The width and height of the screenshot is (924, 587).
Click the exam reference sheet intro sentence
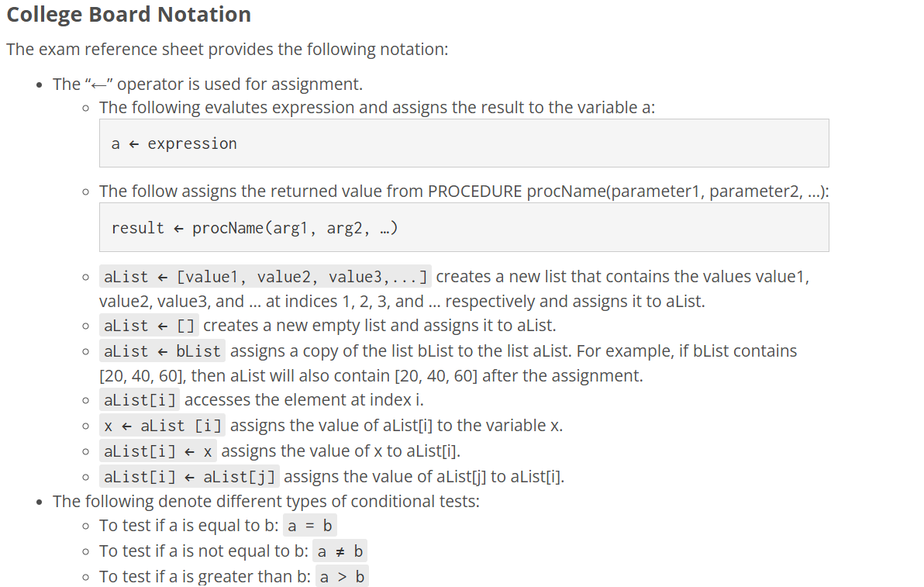tap(227, 49)
